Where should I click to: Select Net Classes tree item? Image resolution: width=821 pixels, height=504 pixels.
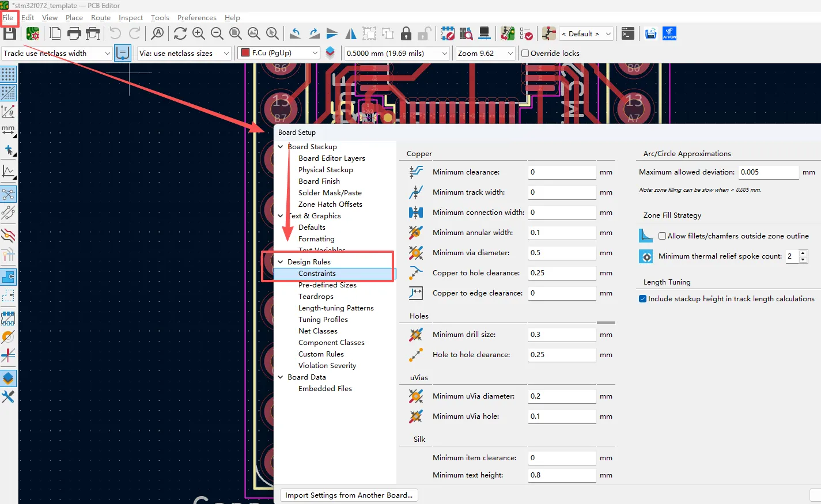(318, 331)
